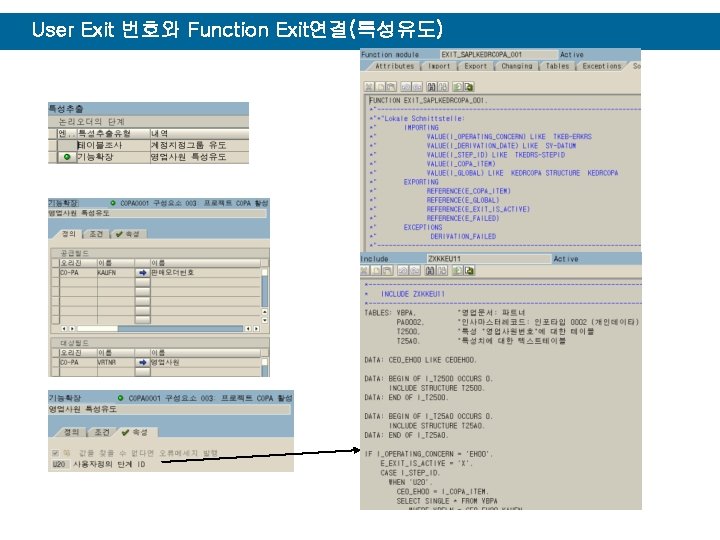The width and height of the screenshot is (720, 540).
Task: Click the Include name field ZXKKEU11
Action: (489, 259)
